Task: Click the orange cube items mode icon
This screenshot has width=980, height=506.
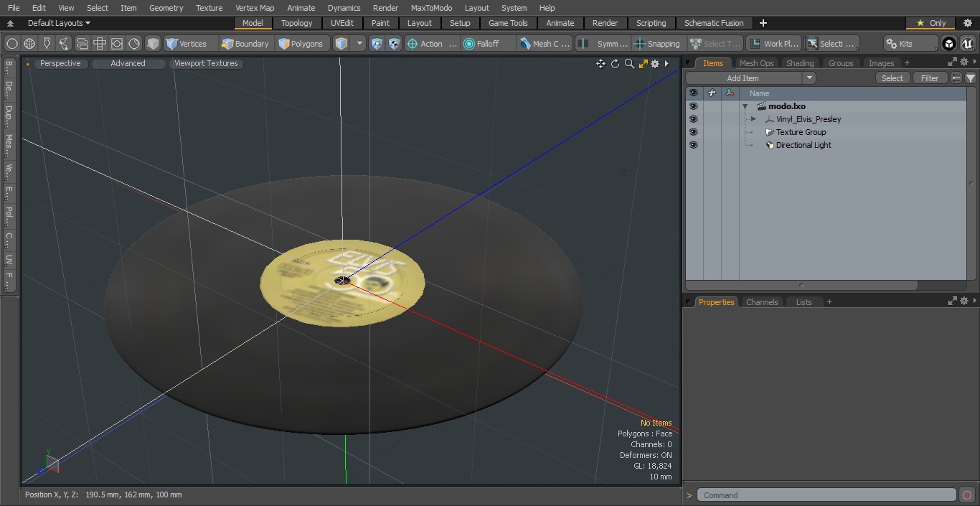Action: click(x=341, y=44)
